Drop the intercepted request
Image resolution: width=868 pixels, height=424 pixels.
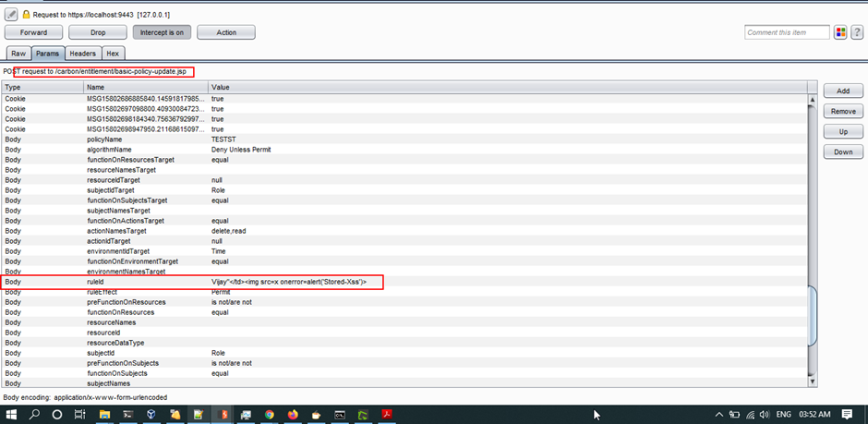98,32
